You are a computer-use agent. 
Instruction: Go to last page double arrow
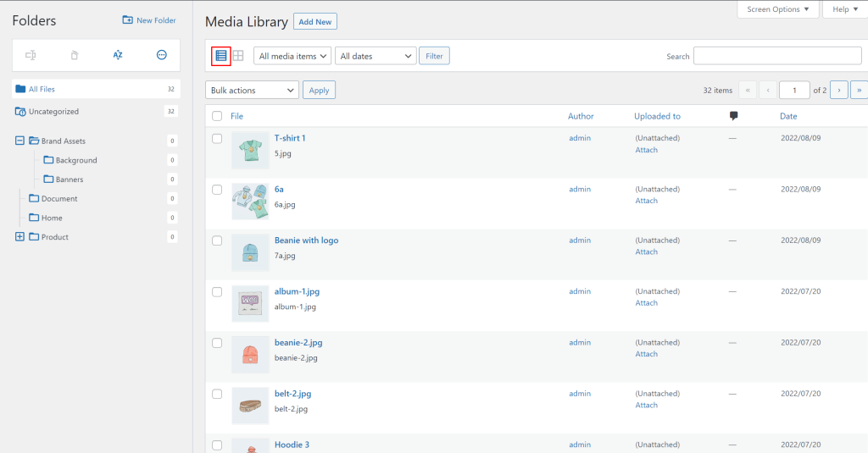point(860,90)
